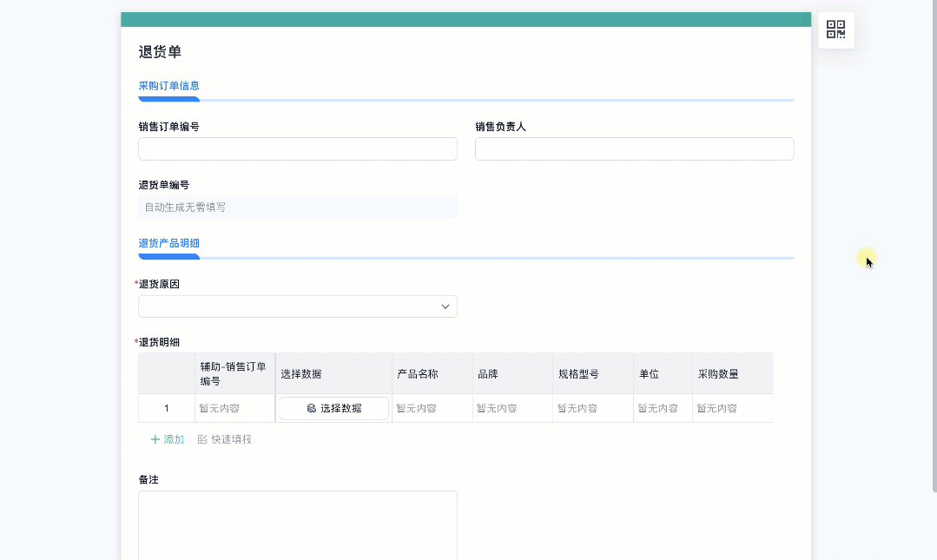
Task: Click the 快速填报 link
Action: pos(225,439)
